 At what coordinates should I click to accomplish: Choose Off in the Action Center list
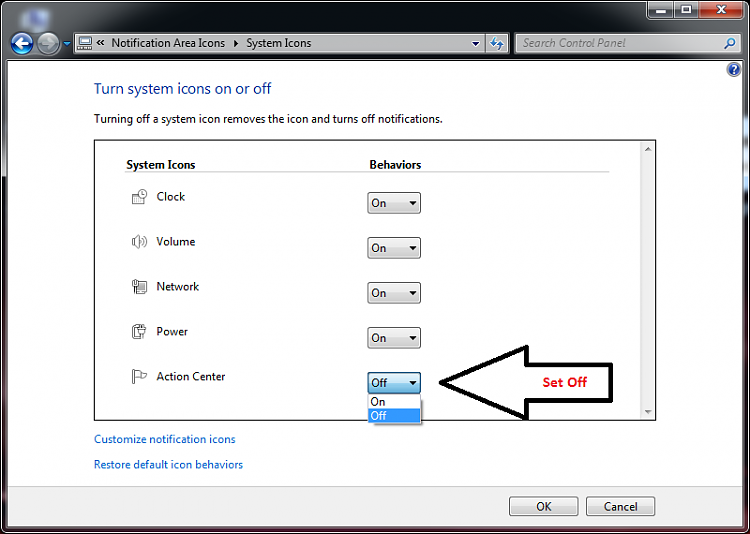coord(394,416)
